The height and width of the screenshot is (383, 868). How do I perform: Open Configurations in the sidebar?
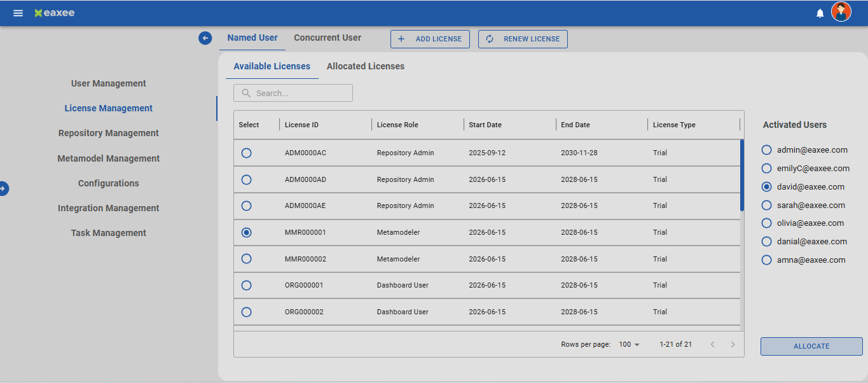[x=109, y=183]
